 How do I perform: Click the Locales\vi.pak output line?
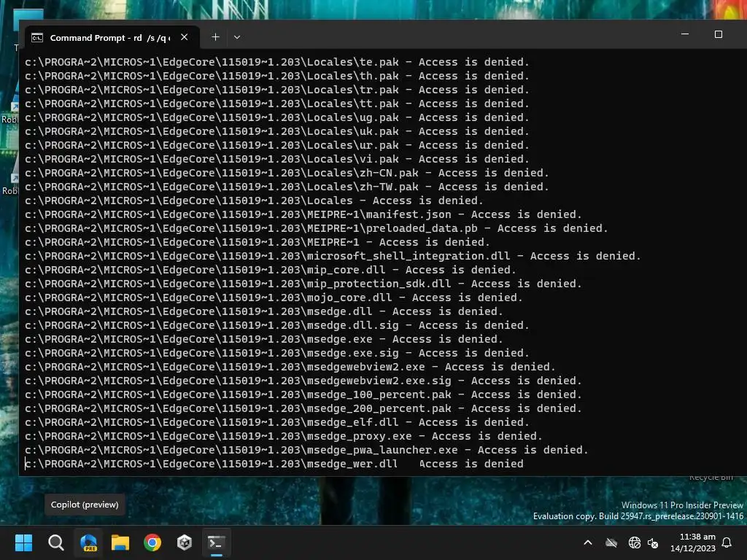pos(277,159)
